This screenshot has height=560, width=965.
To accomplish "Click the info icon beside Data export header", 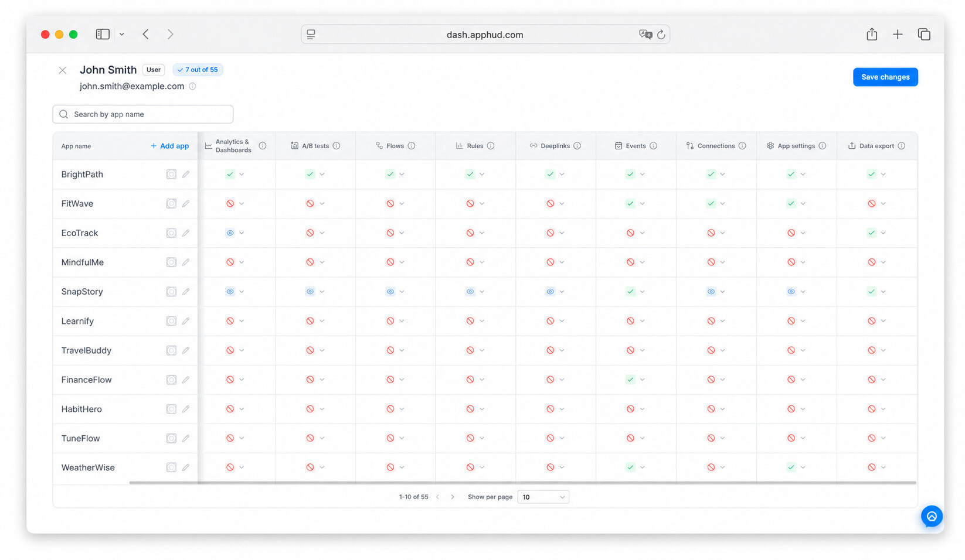I will click(902, 146).
